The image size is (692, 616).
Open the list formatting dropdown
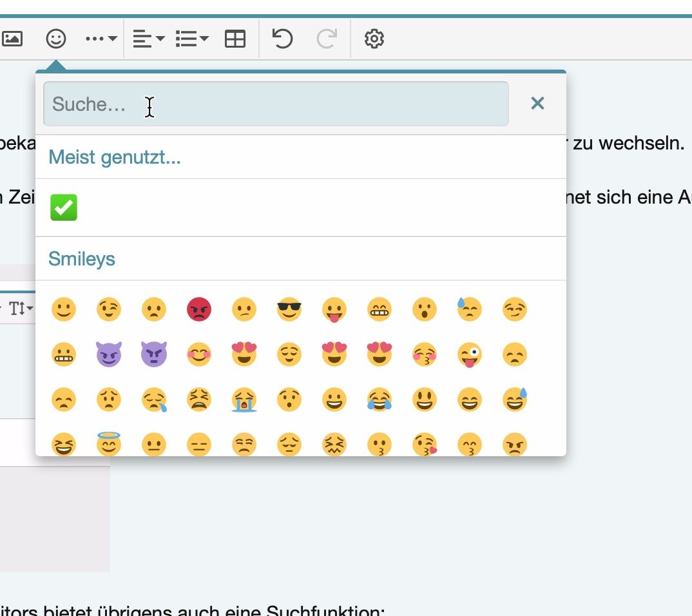pyautogui.click(x=192, y=39)
